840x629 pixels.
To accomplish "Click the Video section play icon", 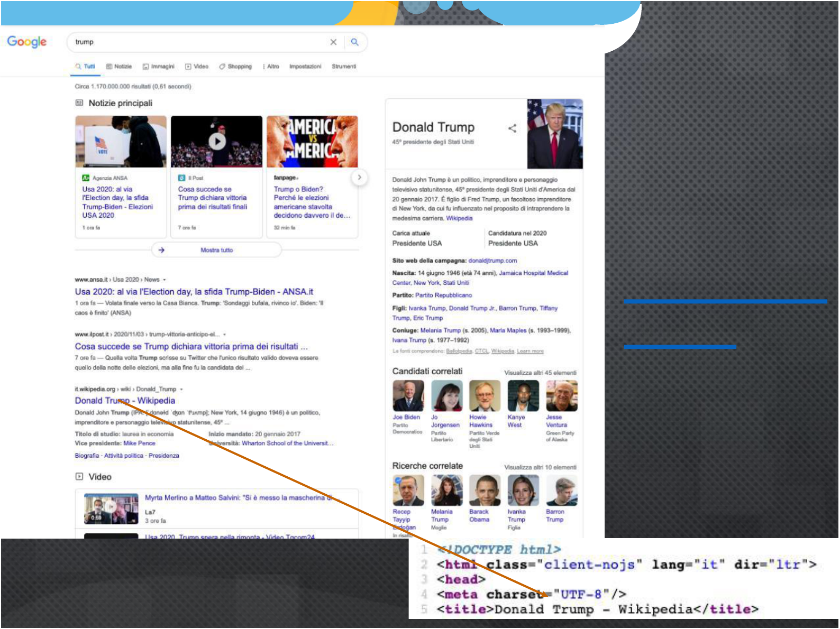I will (x=79, y=477).
